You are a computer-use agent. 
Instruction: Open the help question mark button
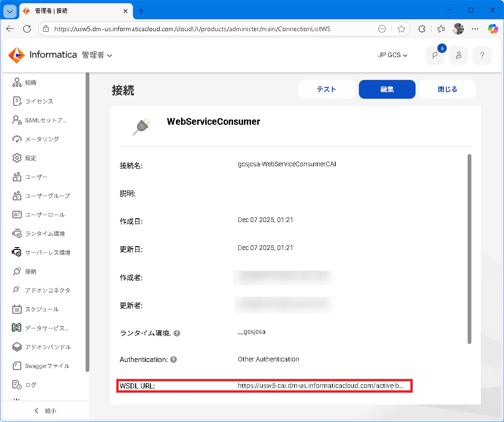pos(482,55)
